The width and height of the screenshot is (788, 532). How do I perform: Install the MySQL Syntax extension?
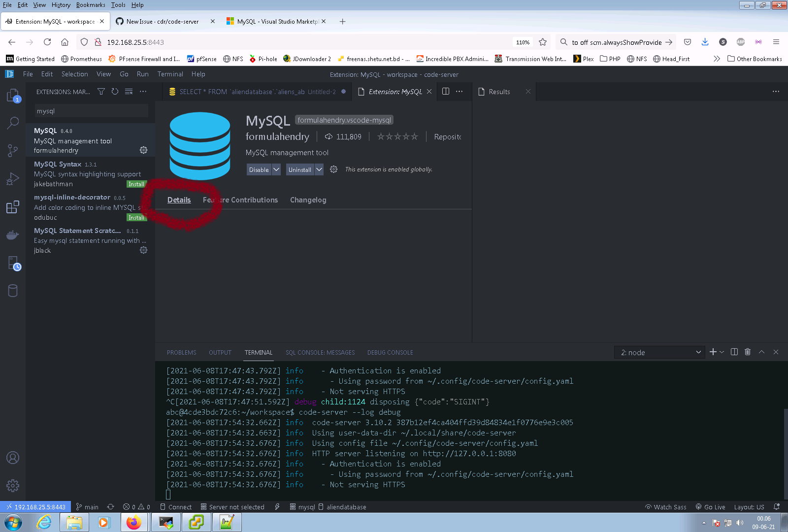[136, 184]
